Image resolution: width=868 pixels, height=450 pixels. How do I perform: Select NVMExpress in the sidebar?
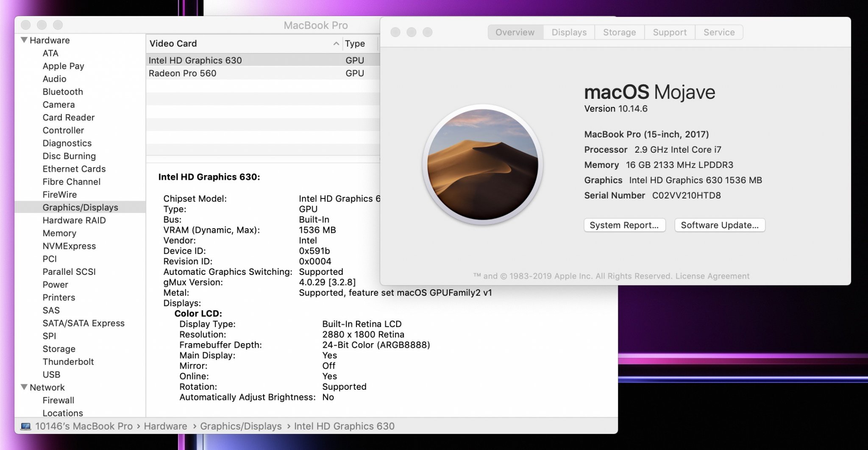click(x=69, y=246)
